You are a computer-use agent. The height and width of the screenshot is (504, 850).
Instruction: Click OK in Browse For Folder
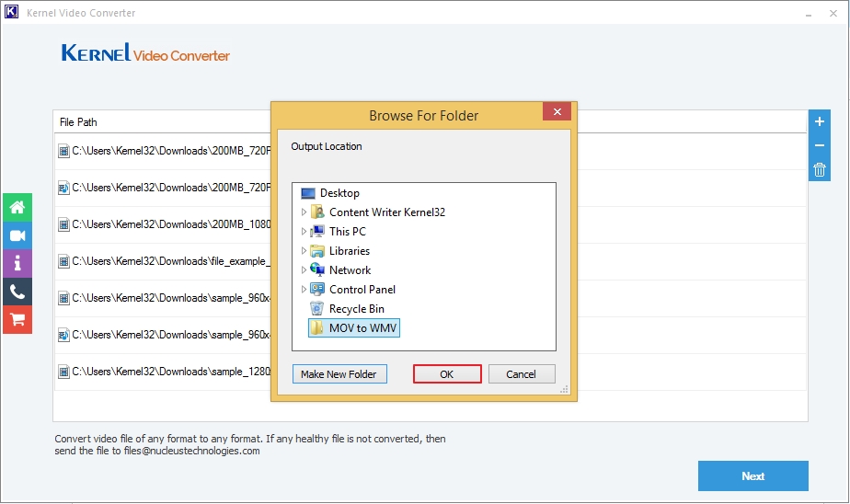click(447, 374)
